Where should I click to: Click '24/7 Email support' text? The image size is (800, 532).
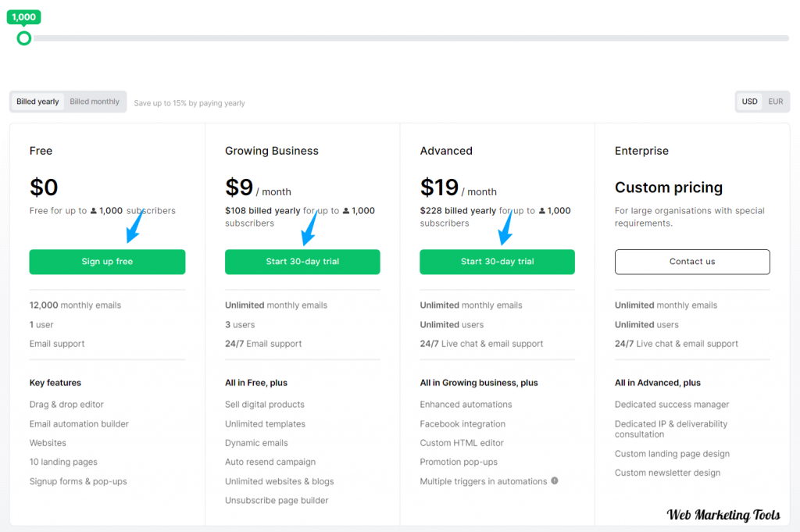[x=263, y=344]
